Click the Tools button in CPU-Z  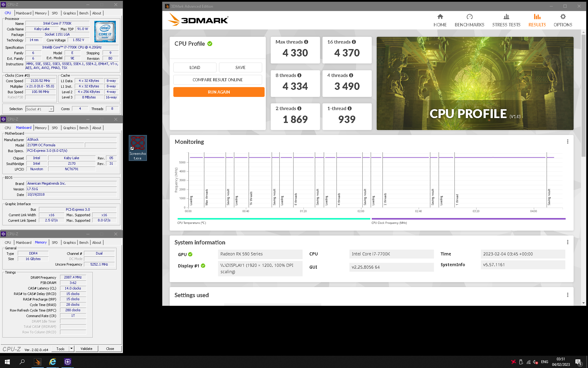tap(61, 349)
